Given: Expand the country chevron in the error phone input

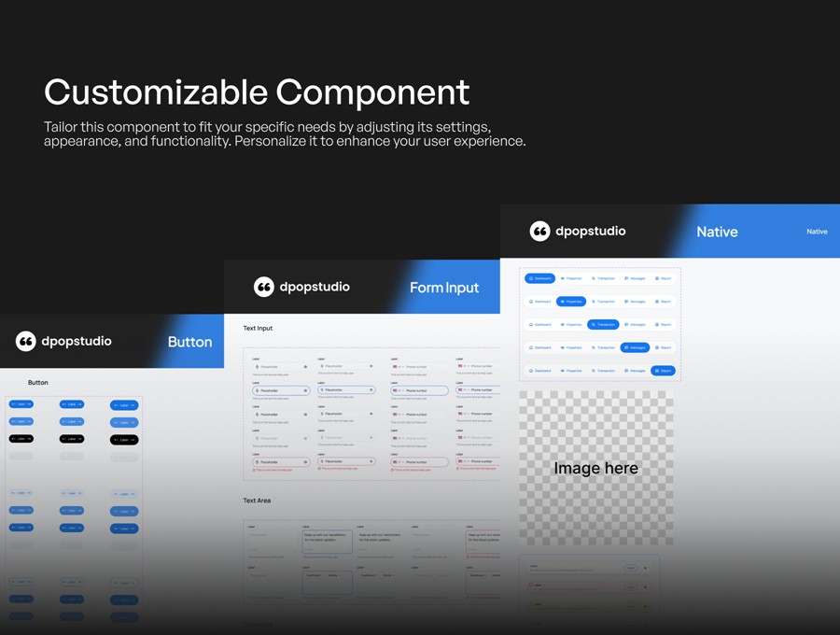Looking at the screenshot, I should coord(402,461).
